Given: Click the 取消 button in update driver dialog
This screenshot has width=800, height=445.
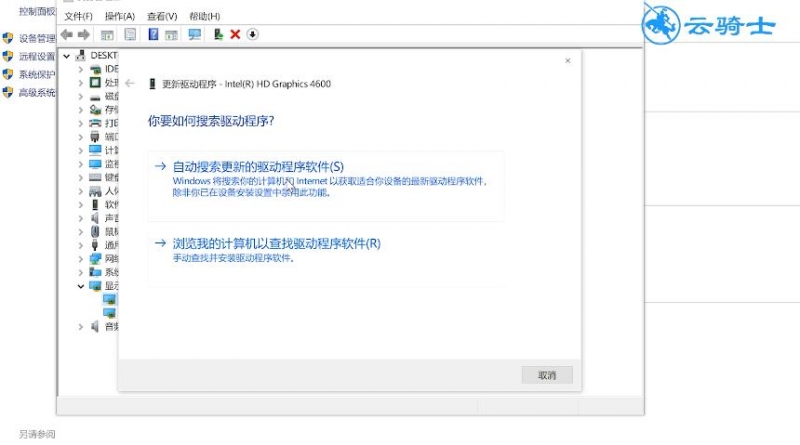Looking at the screenshot, I should [547, 375].
